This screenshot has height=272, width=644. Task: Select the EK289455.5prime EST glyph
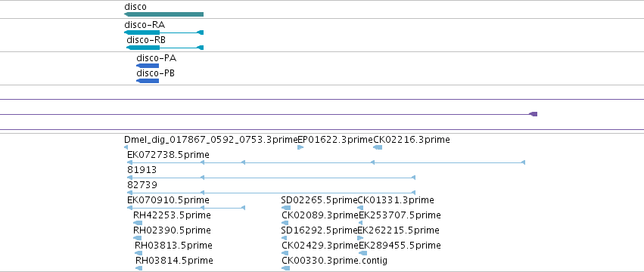pos(362,253)
